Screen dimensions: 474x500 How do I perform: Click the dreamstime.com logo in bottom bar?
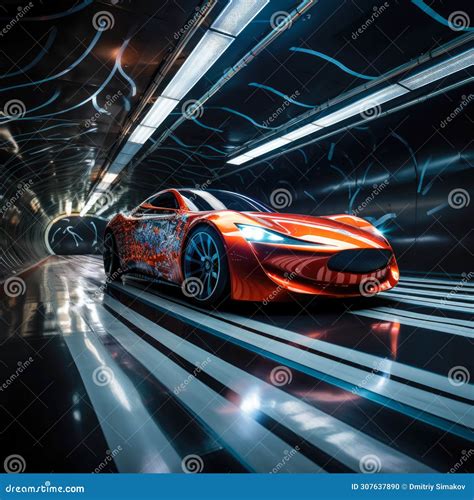pyautogui.click(x=45, y=488)
